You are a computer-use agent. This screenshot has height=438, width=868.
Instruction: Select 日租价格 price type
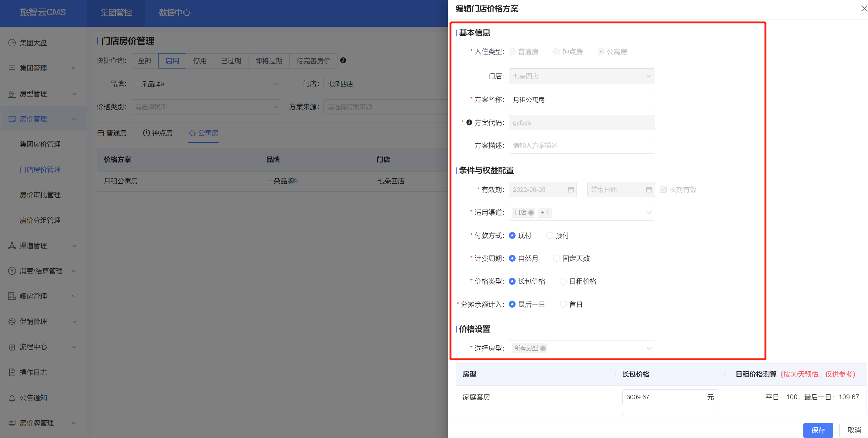[563, 281]
